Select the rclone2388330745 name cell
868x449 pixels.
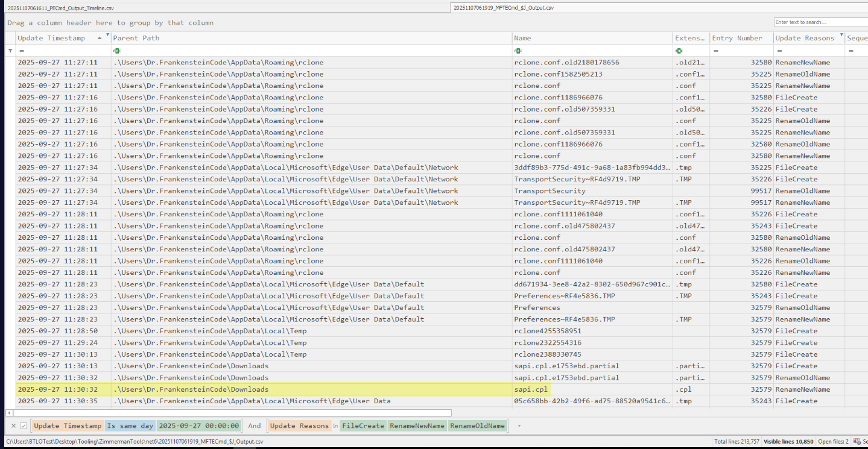tap(593, 354)
